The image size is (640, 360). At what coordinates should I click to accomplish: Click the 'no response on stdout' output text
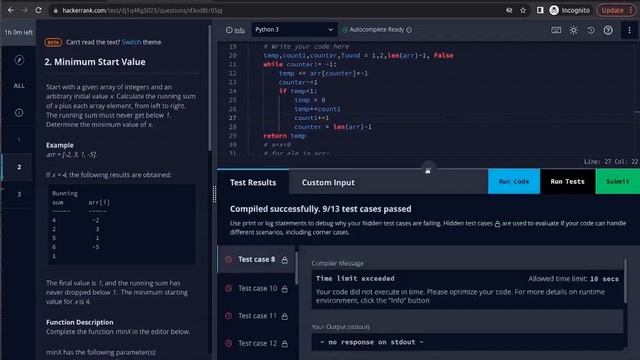[372, 342]
